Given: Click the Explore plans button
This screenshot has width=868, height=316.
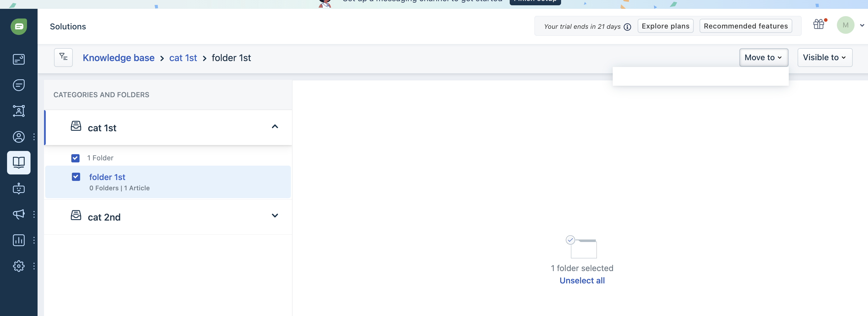Looking at the screenshot, I should (666, 26).
